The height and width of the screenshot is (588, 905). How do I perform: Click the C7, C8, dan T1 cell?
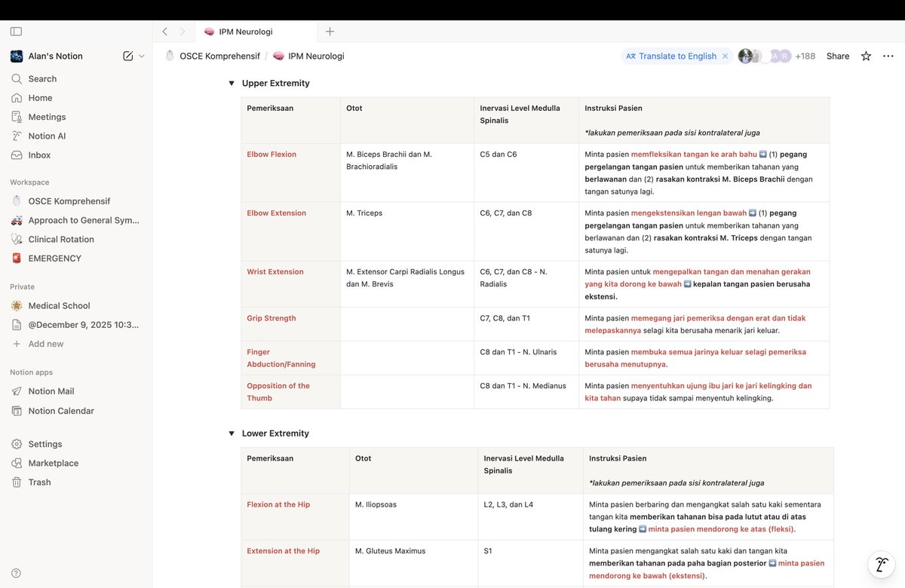526,324
